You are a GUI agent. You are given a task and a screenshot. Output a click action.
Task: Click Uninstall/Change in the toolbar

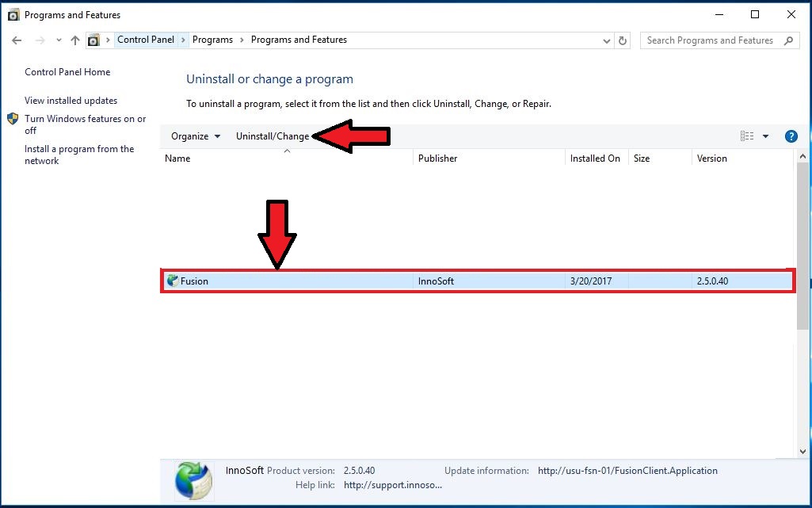[x=273, y=136]
